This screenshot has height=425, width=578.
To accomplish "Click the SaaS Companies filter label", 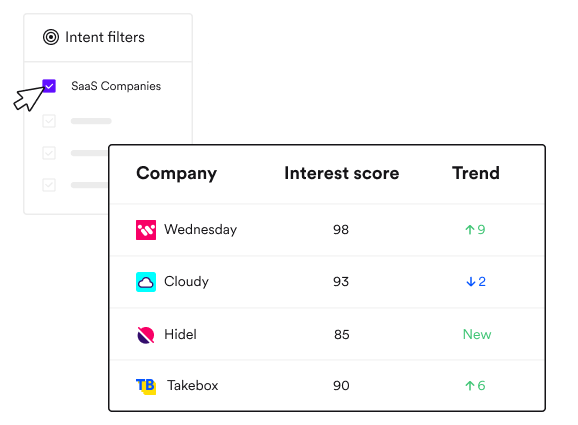I will pos(116,86).
